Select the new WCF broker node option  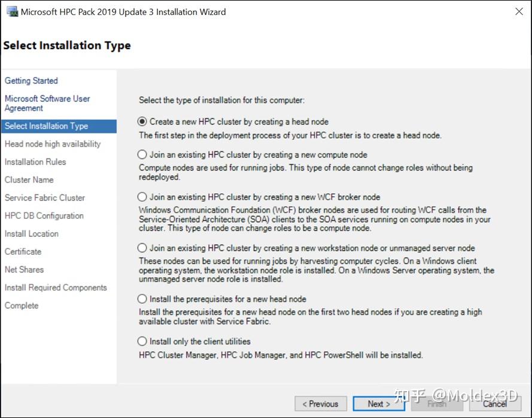click(142, 197)
